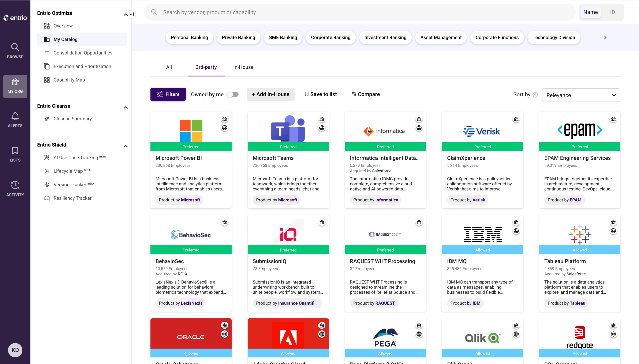Open the Browse section in sidebar
Screen dimensions: 639x364
(x=15, y=51)
